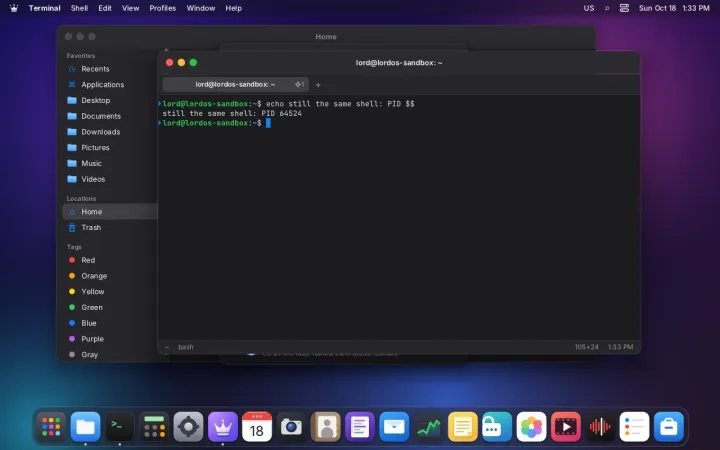Launch the red video player app
This screenshot has width=720, height=450.
(x=566, y=427)
